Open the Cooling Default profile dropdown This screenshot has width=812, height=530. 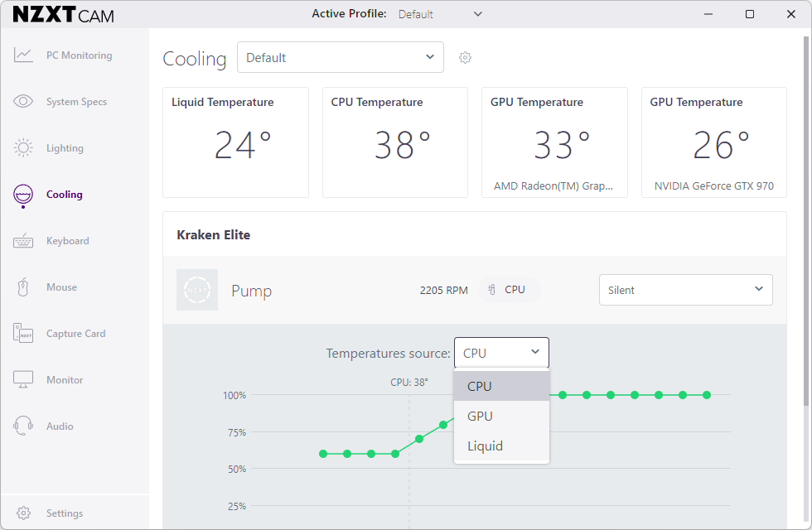[340, 58]
